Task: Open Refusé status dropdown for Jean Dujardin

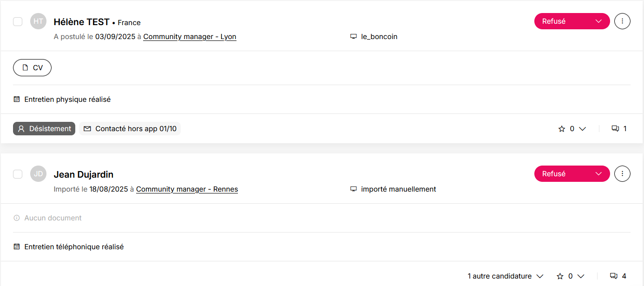Action: coord(572,174)
